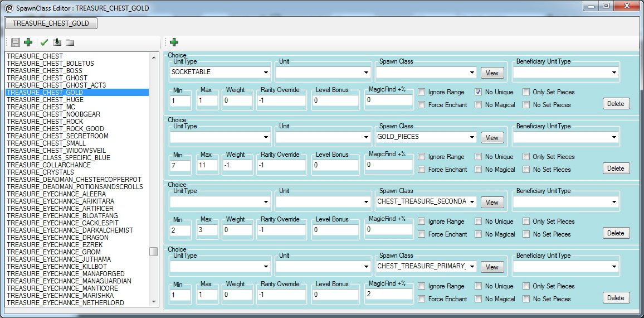
Task: Open the Beneficiary UnitType dropdown in first choice
Action: (x=614, y=73)
